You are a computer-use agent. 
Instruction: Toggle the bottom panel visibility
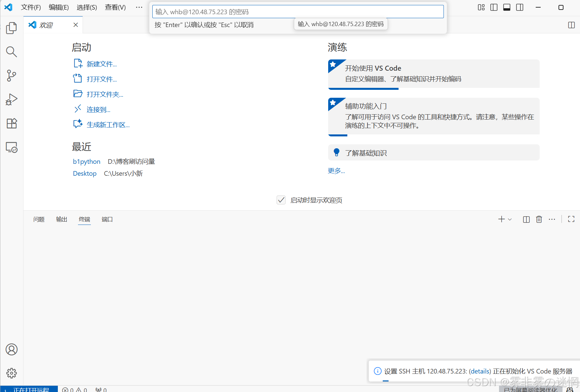click(507, 7)
